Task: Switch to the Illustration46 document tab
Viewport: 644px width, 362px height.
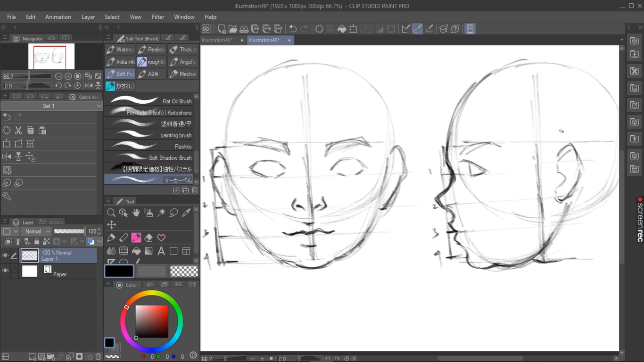Action: 217,40
